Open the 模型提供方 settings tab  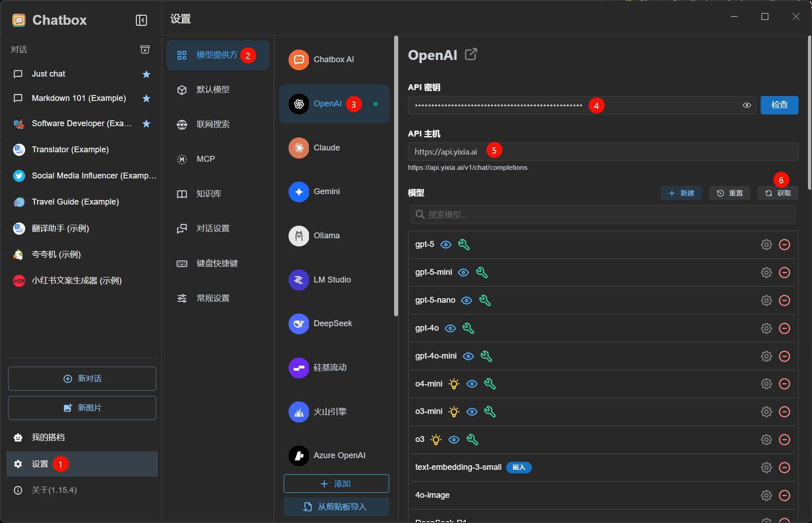point(218,55)
